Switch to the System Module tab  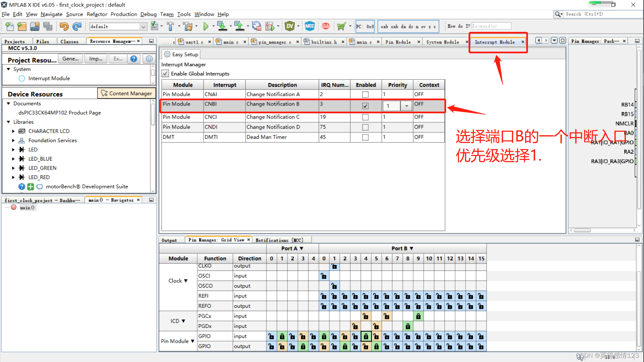click(x=442, y=42)
